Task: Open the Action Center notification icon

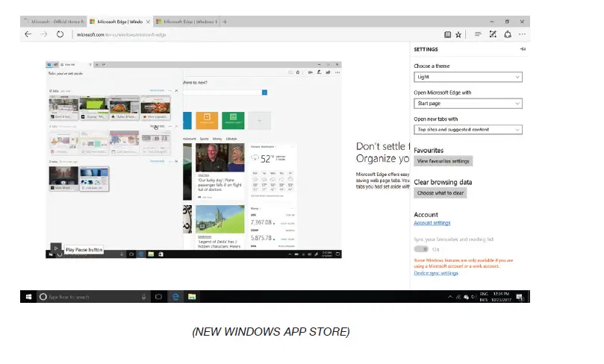Action: click(x=520, y=297)
